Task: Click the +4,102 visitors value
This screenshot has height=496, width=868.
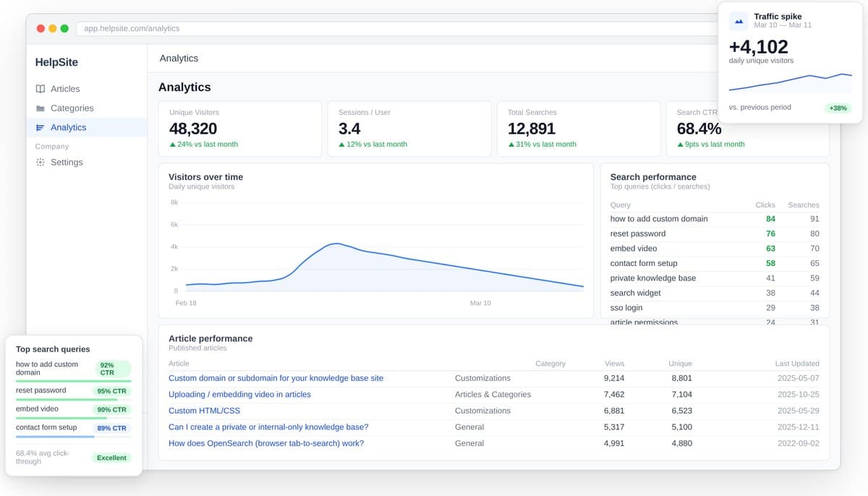Action: tap(758, 46)
